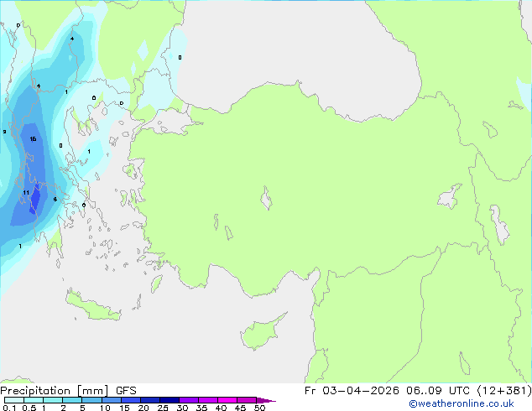532x411 pixels.
Task: Click the legend tick label '0.1'
Action: pos(9,408)
